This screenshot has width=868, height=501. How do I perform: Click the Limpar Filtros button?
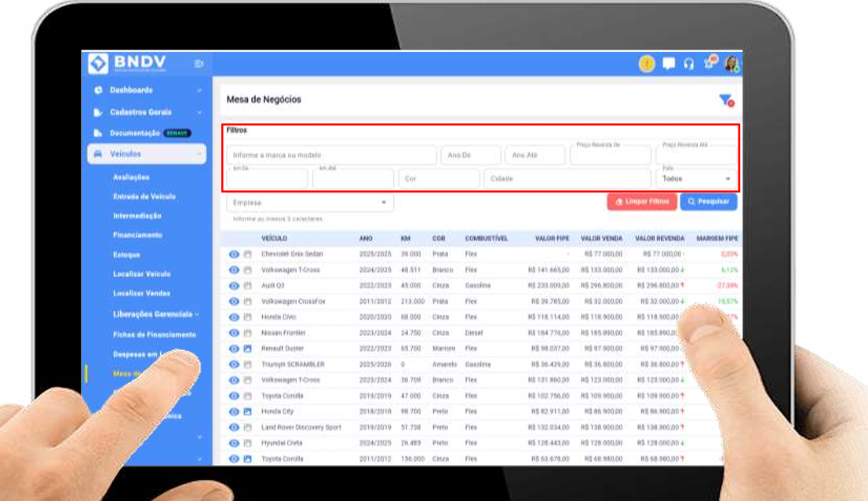(x=642, y=202)
